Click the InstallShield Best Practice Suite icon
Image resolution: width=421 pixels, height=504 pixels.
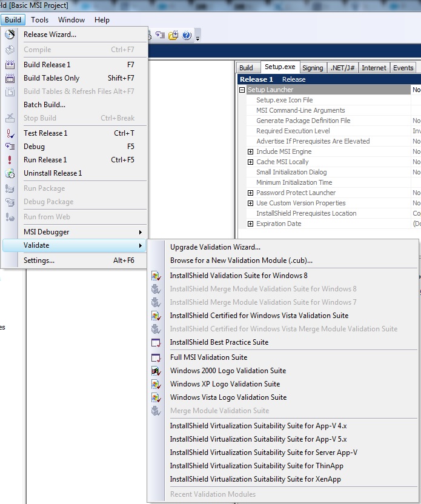pyautogui.click(x=156, y=342)
